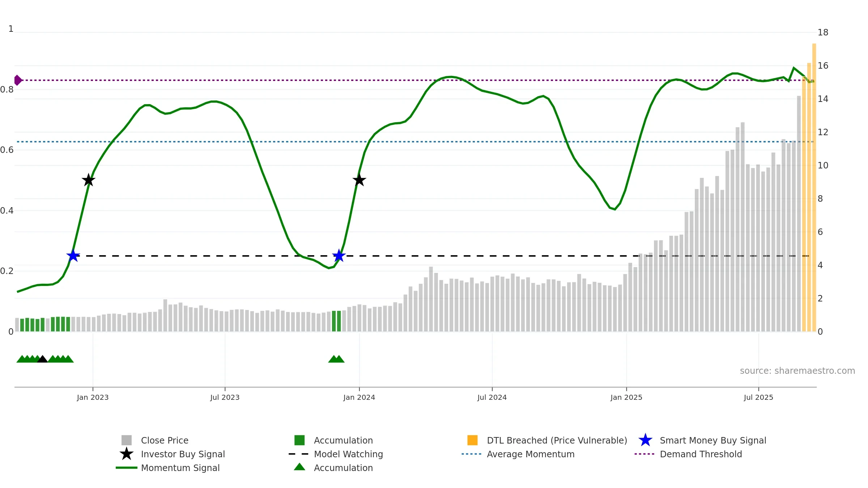Toggle DTL Breached (Price Vulnerable) legend entry
Screen dimensions: 868x488
click(547, 440)
